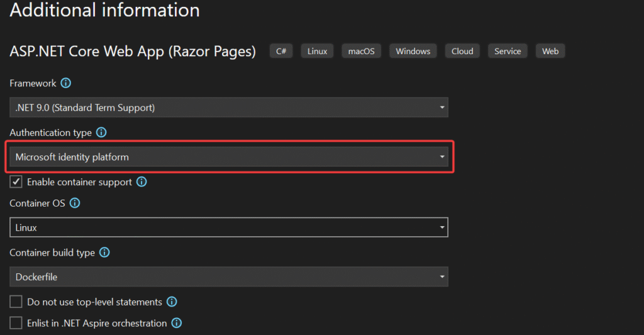Click the C# tag
This screenshot has height=335, width=644.
pos(281,51)
